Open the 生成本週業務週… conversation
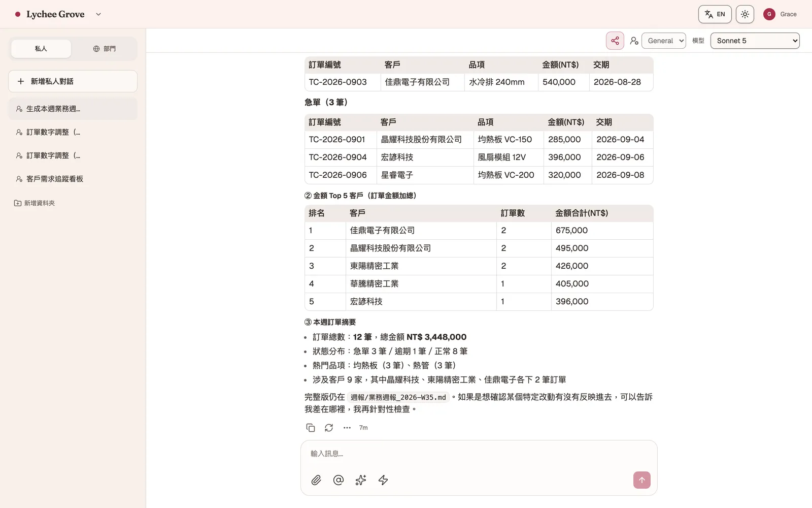 73,109
